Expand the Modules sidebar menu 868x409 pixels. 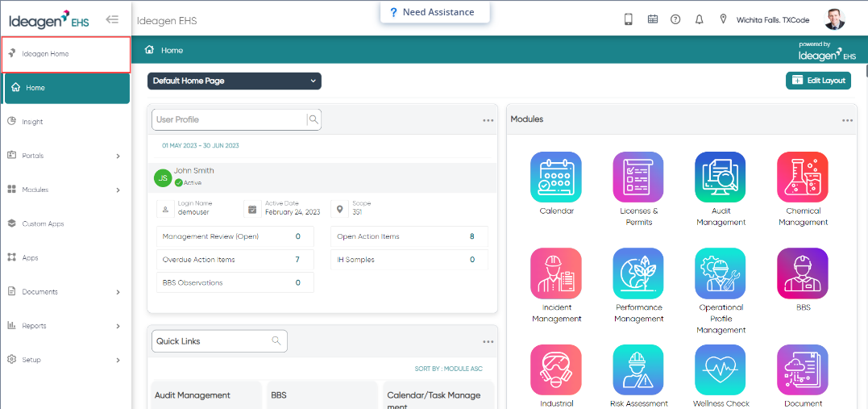pos(65,190)
